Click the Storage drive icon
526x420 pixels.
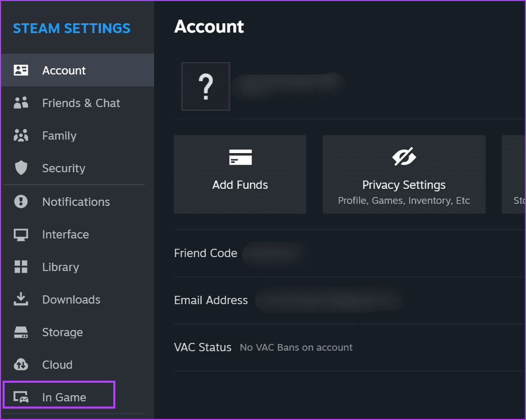(x=21, y=332)
